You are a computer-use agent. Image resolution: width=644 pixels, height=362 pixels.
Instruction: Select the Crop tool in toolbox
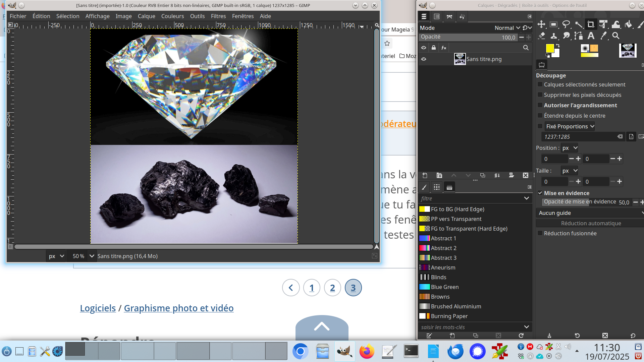click(591, 24)
